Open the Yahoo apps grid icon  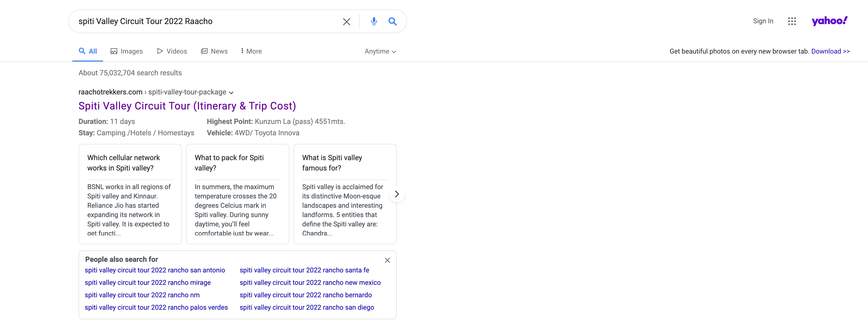click(x=792, y=21)
